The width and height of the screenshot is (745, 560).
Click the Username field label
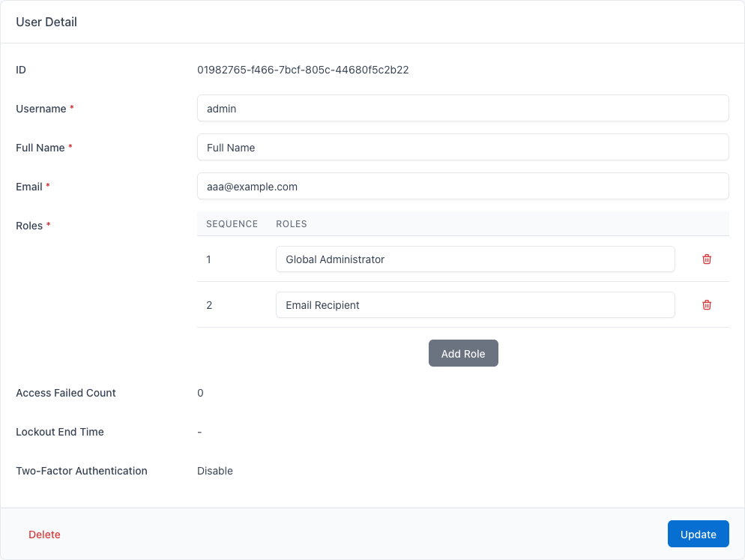[x=41, y=109]
